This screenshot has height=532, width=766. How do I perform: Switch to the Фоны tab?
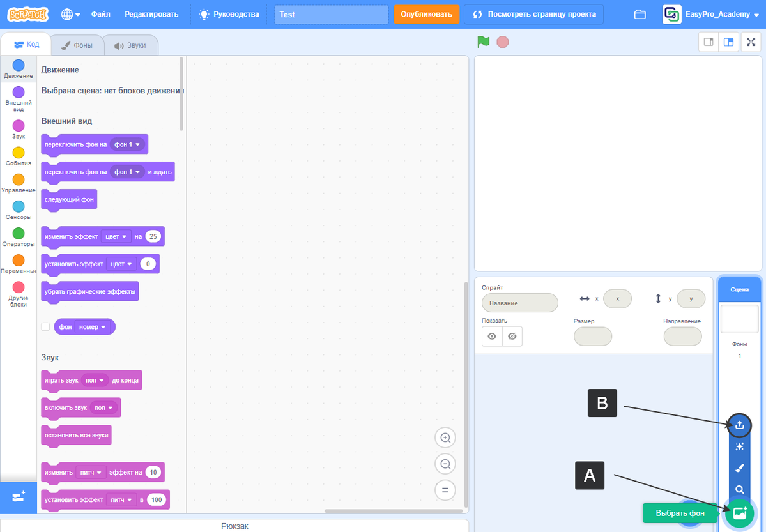(x=77, y=45)
